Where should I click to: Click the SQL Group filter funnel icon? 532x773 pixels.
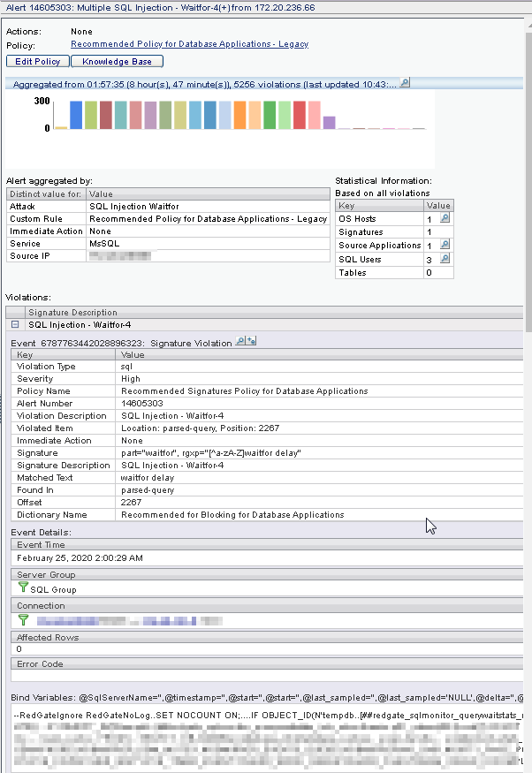pos(23,587)
